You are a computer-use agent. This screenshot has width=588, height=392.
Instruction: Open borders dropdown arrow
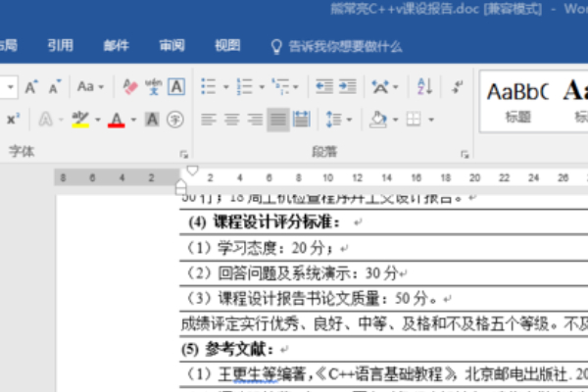(x=431, y=120)
